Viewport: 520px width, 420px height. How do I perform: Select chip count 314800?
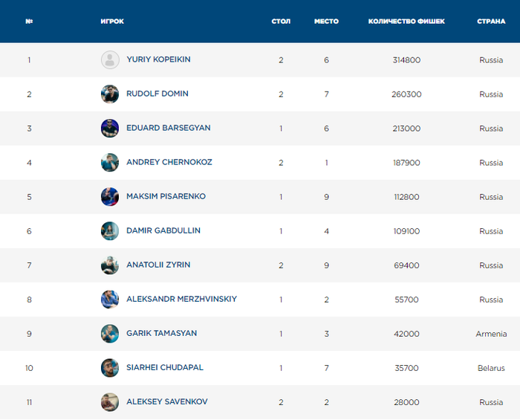click(406, 60)
